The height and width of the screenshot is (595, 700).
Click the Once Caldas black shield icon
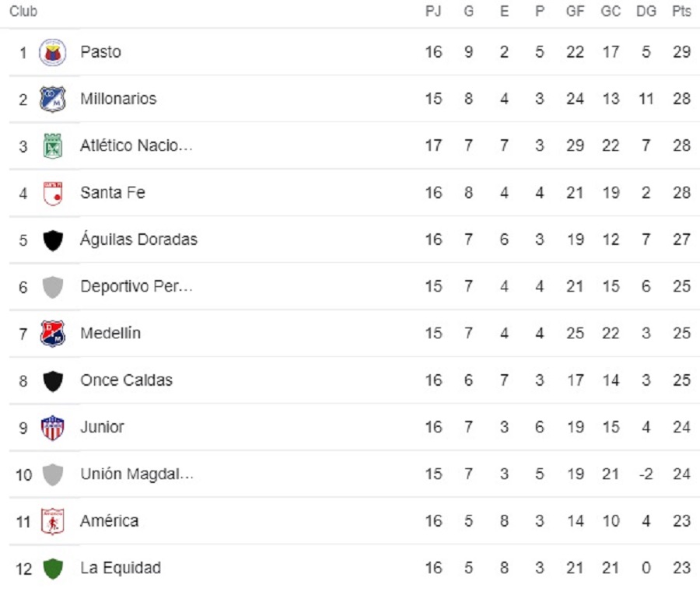[x=53, y=380]
